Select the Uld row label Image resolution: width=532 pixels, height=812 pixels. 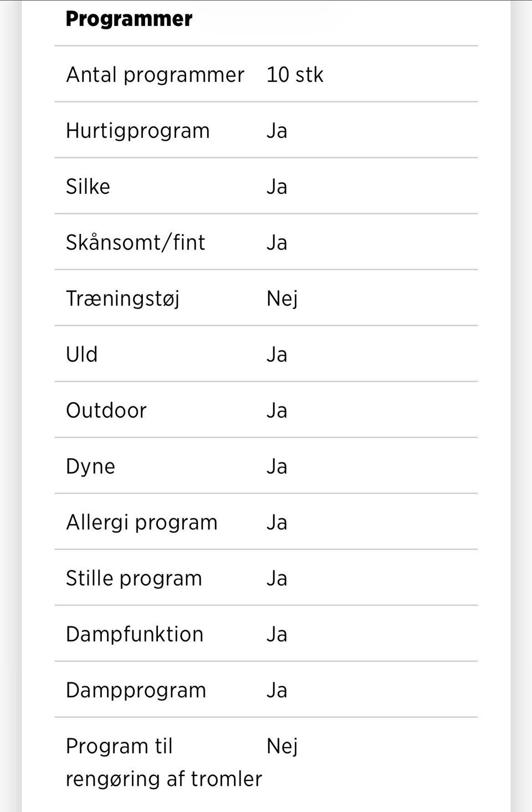tap(81, 354)
